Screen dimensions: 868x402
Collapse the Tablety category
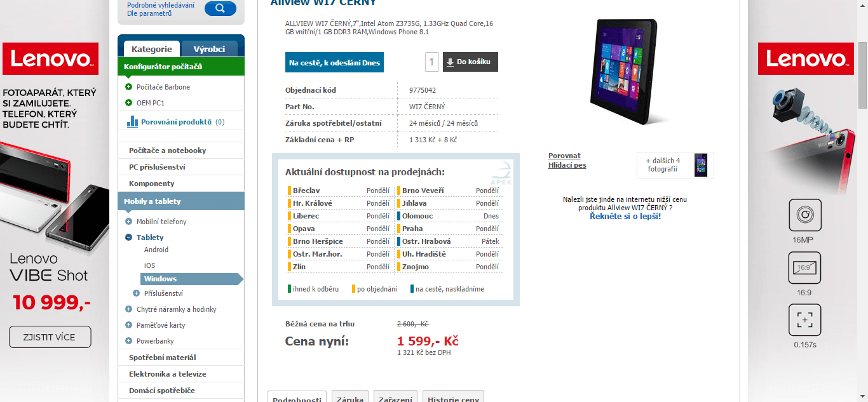(129, 238)
